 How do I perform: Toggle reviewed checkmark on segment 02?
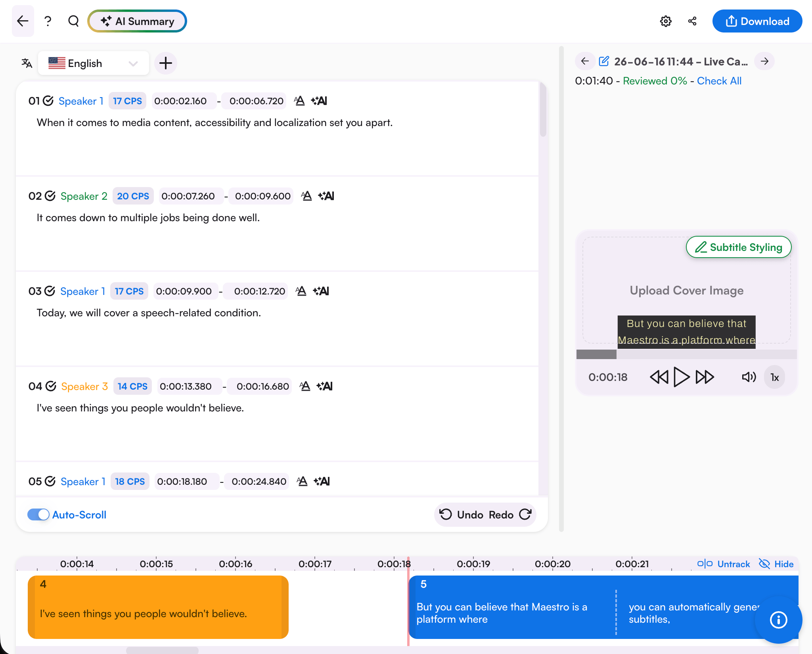[x=50, y=196]
